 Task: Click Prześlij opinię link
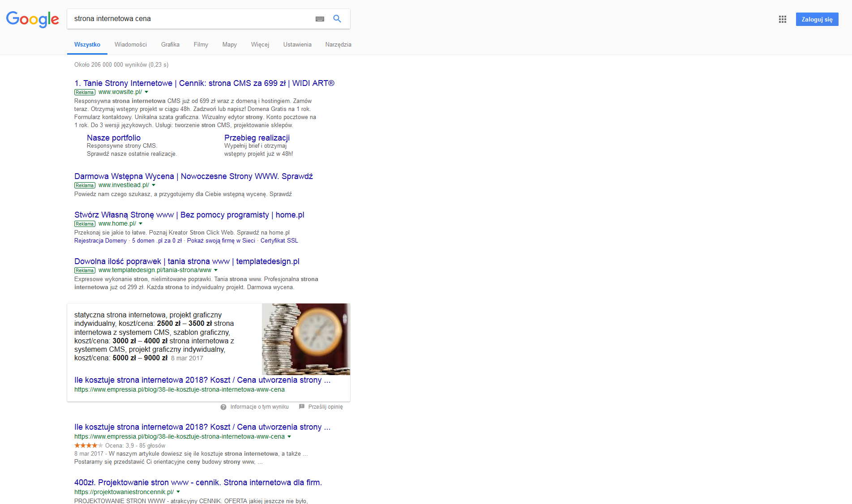coord(325,407)
